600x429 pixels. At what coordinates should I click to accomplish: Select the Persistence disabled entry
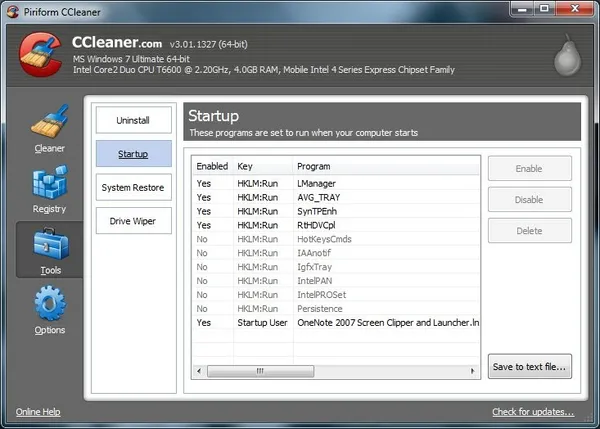(x=336, y=309)
